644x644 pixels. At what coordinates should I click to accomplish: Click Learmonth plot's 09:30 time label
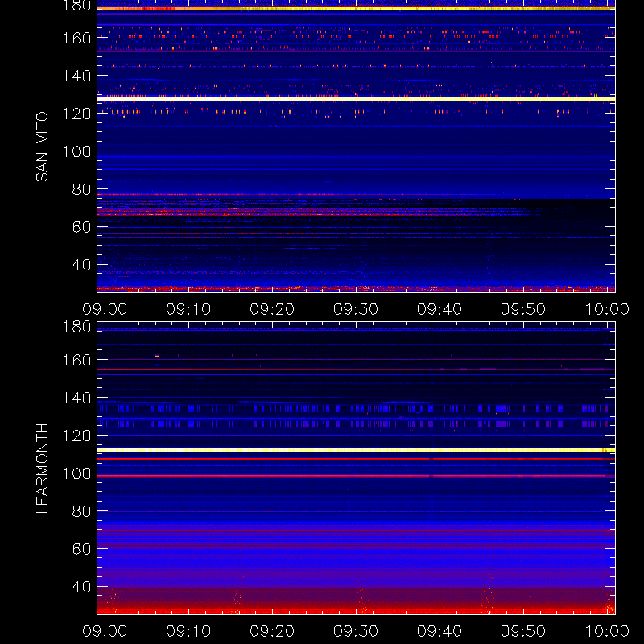click(x=356, y=631)
